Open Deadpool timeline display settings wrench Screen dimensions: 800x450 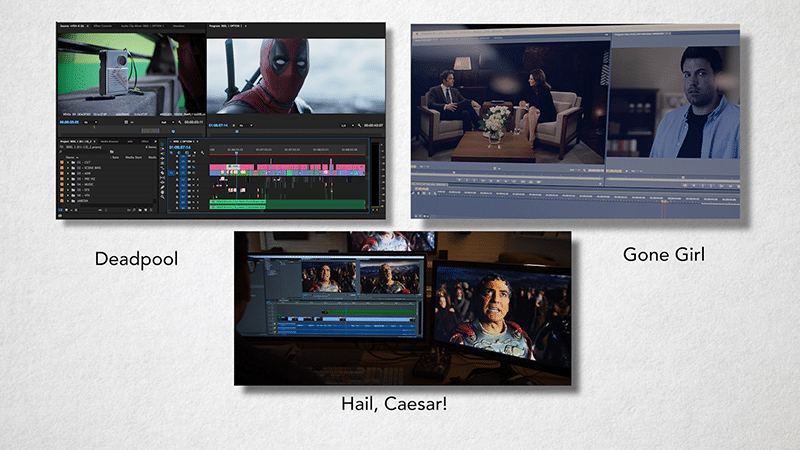(203, 153)
